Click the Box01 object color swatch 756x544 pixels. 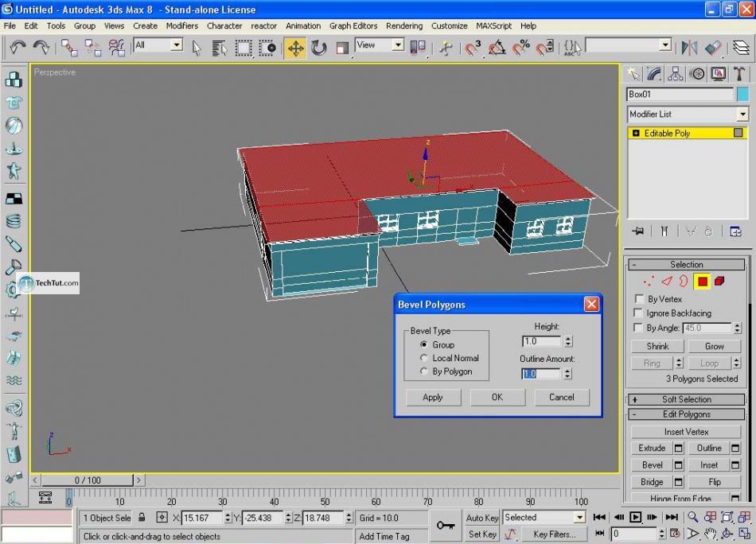pos(743,94)
